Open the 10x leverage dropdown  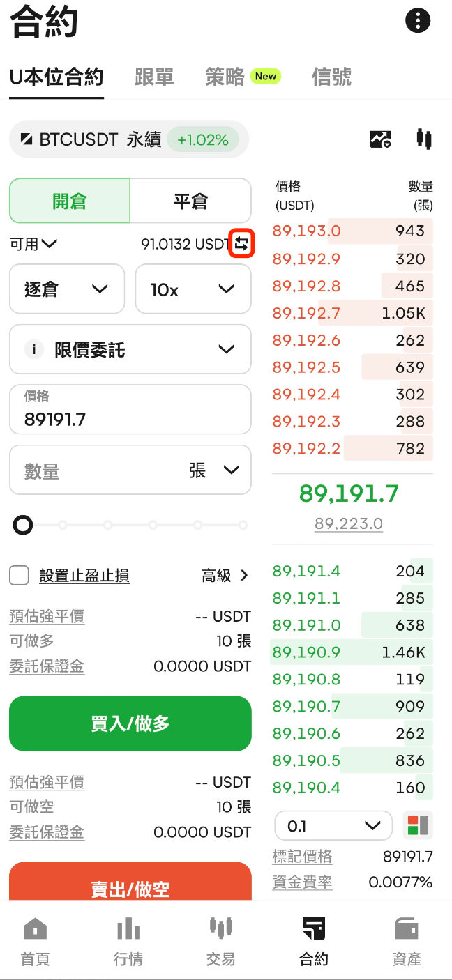pos(193,289)
